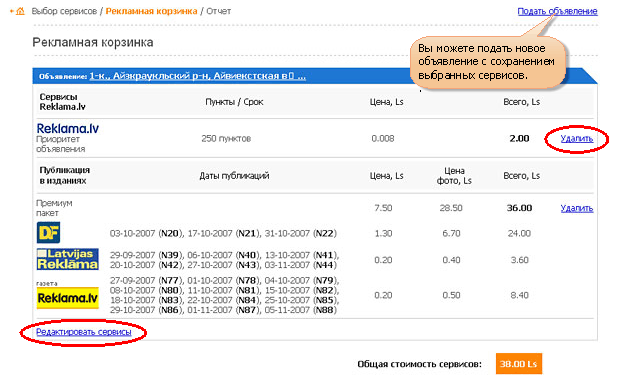
Task: Select the DF dates row 03-10-2007 (N20)
Action: [x=223, y=234]
